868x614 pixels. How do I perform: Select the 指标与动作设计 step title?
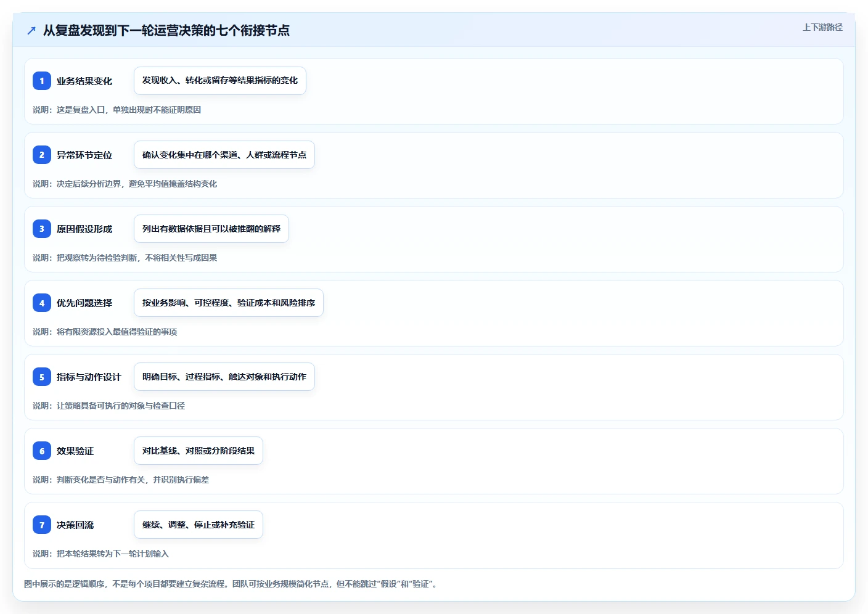(x=89, y=377)
